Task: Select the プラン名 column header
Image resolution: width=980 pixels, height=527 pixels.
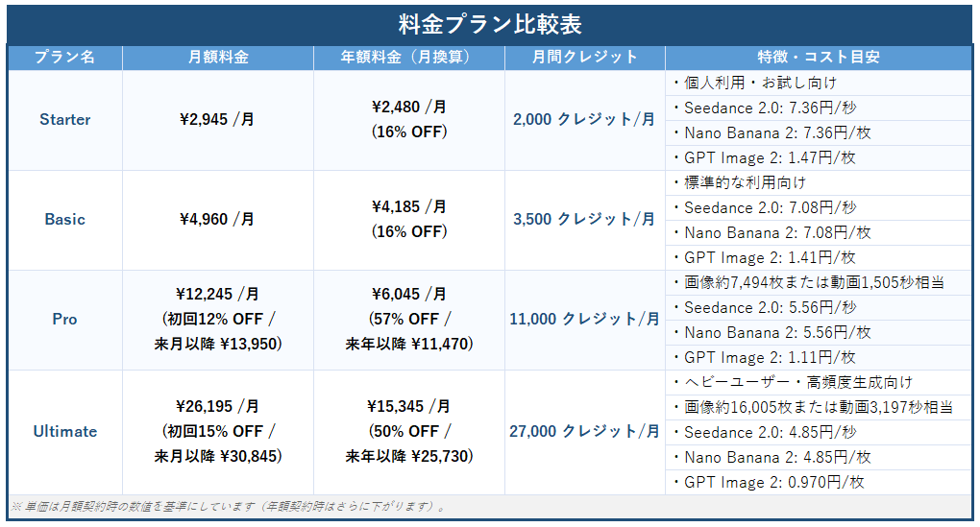Action: click(65, 58)
